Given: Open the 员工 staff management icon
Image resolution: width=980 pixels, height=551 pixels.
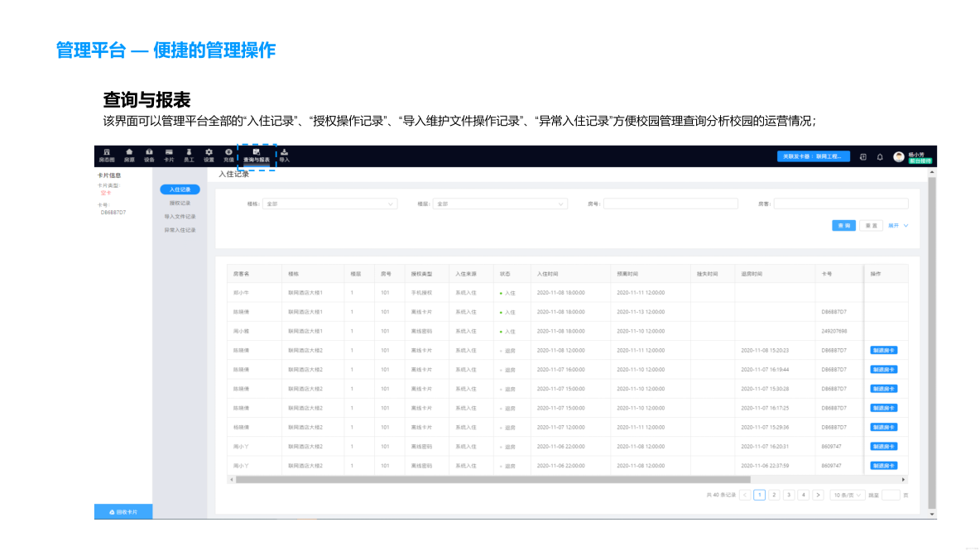Looking at the screenshot, I should click(190, 156).
